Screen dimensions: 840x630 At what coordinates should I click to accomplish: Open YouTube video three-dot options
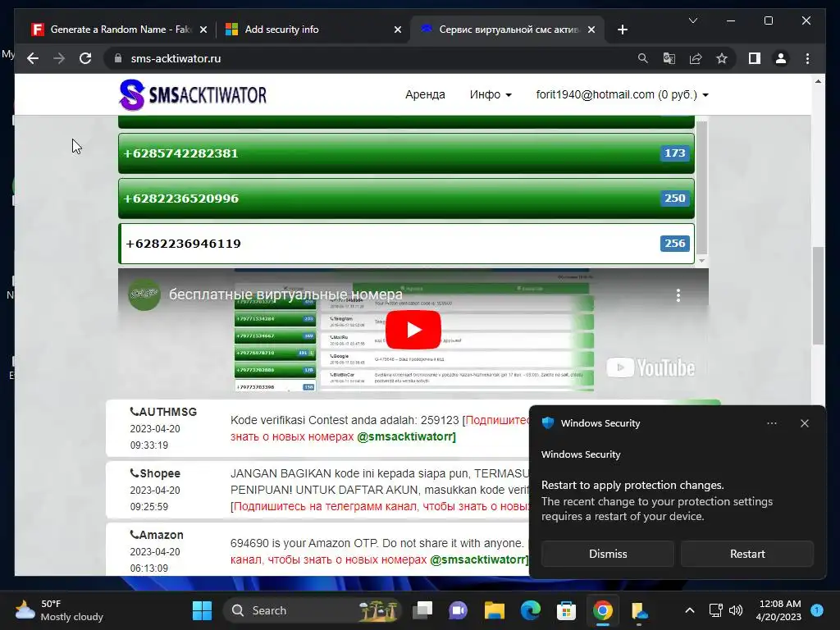pos(678,295)
